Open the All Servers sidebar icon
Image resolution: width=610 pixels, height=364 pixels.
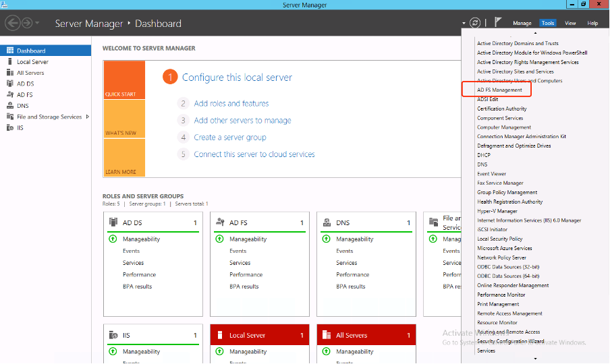pyautogui.click(x=9, y=73)
